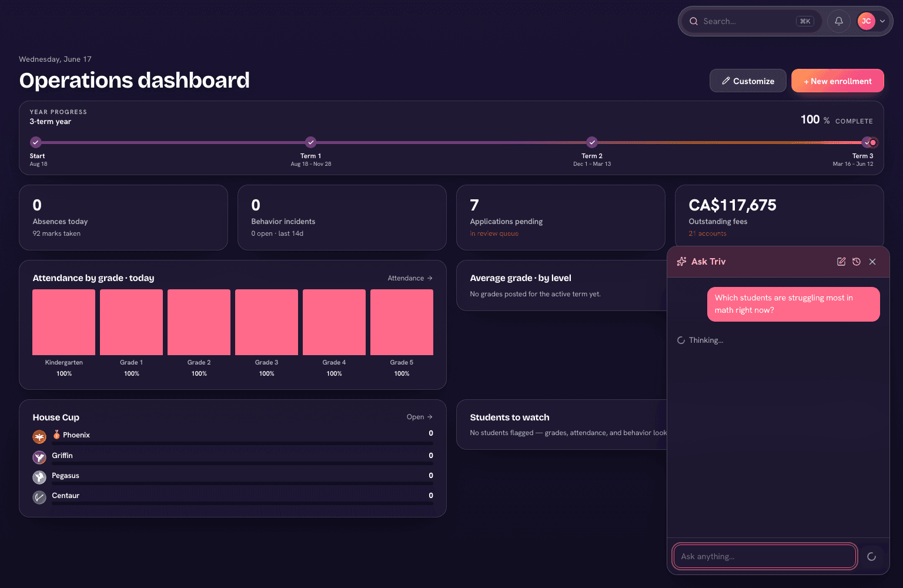Open the notifications bell
Screen dimensions: 903x588
click(839, 21)
